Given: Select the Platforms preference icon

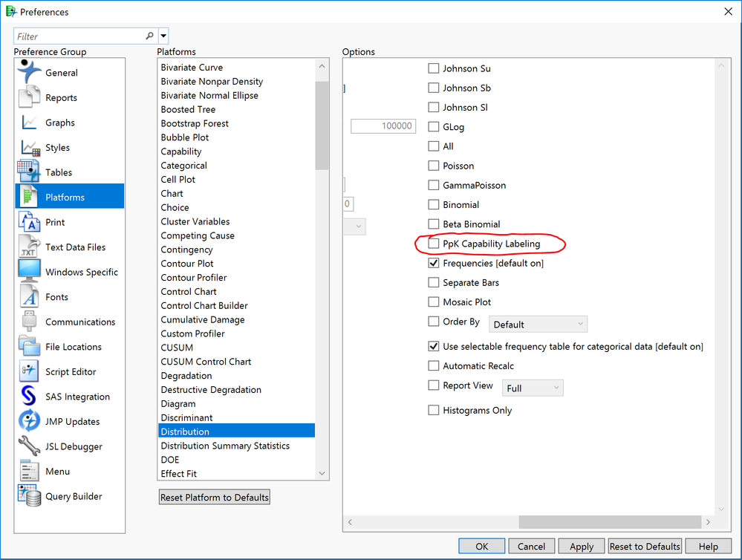Looking at the screenshot, I should pos(29,197).
